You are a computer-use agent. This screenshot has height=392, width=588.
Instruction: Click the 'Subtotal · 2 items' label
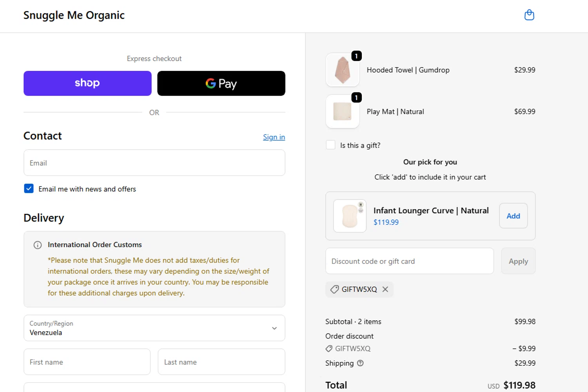tap(353, 322)
